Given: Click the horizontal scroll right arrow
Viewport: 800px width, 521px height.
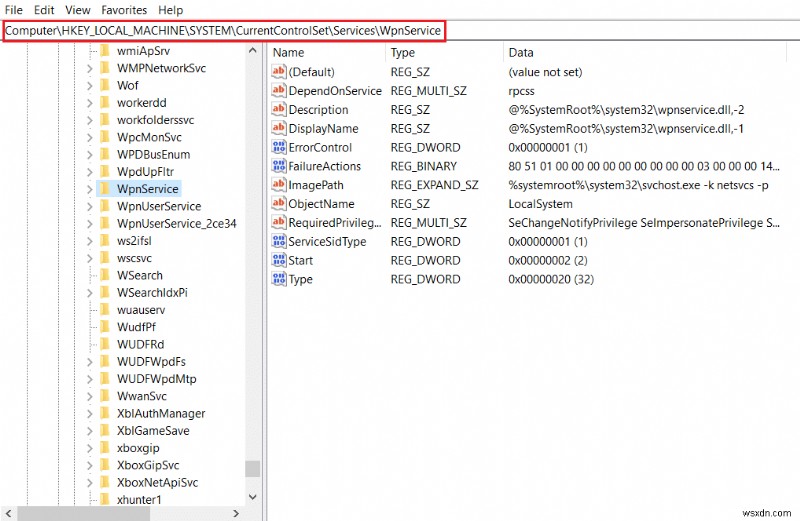Looking at the screenshot, I should [x=236, y=513].
